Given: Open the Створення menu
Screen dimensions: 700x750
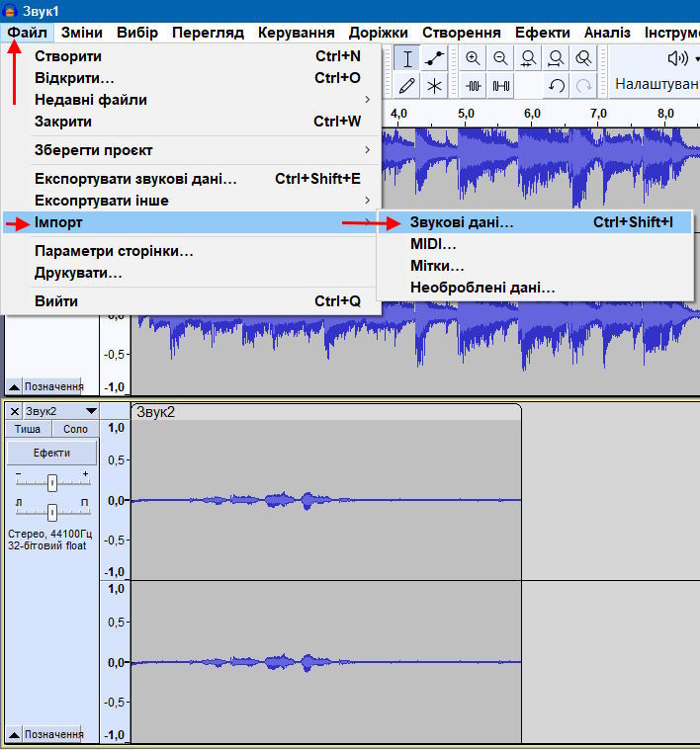Looking at the screenshot, I should point(462,33).
